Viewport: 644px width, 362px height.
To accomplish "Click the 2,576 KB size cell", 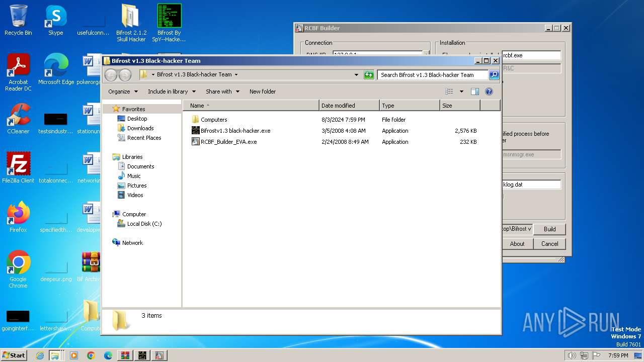I will coord(466,131).
